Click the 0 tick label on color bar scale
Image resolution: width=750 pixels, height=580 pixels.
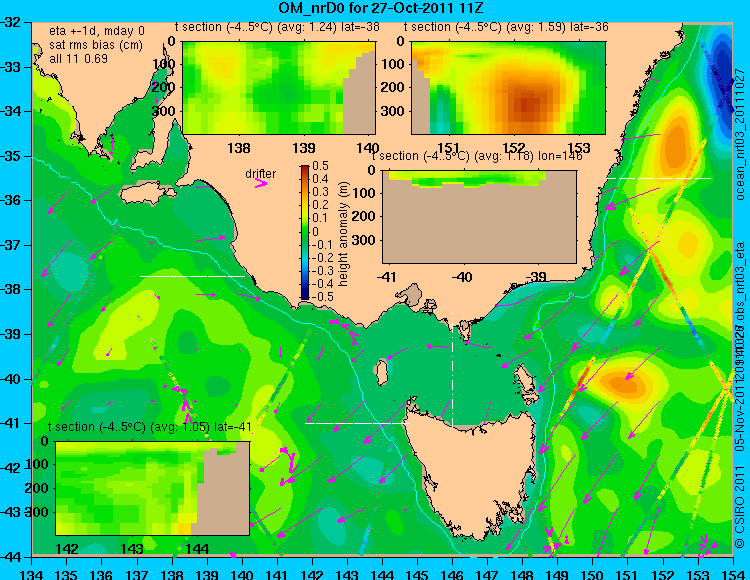coord(315,231)
